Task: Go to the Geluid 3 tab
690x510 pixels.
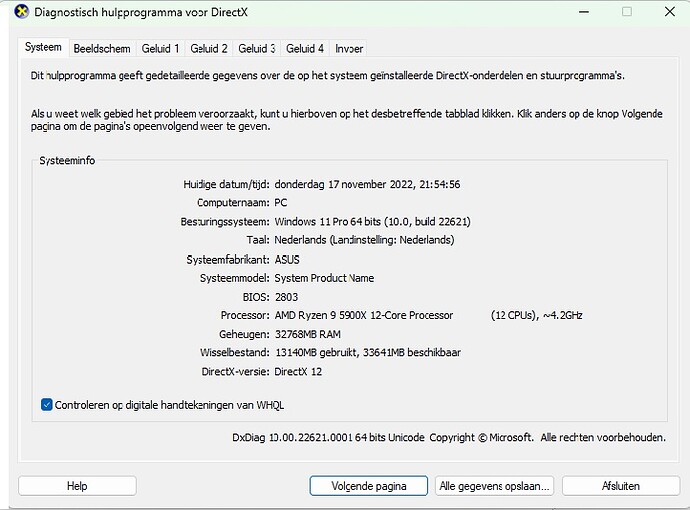Action: point(257,49)
